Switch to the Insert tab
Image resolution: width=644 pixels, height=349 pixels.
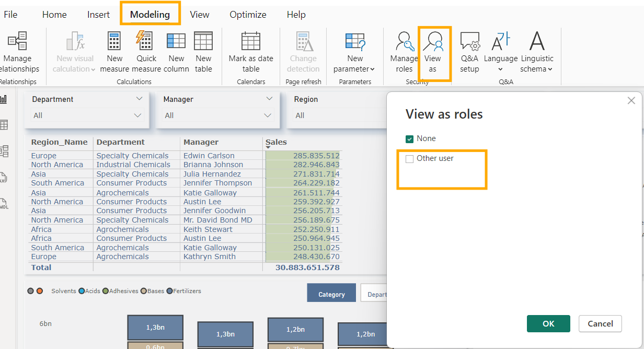tap(98, 15)
